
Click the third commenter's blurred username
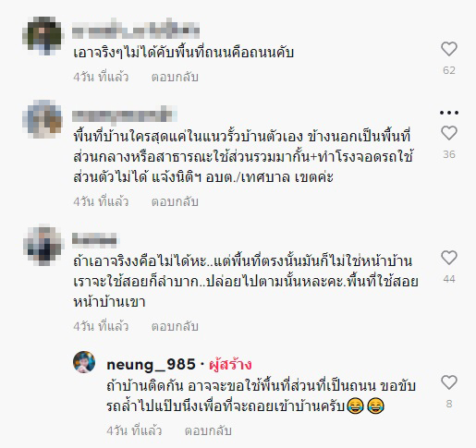pos(94,239)
